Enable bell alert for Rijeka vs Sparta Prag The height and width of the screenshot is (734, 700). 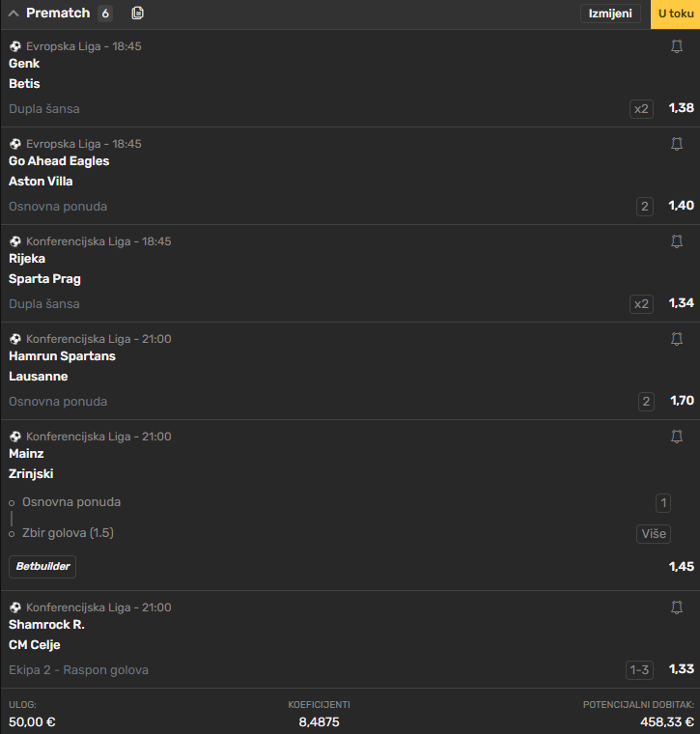tap(677, 241)
